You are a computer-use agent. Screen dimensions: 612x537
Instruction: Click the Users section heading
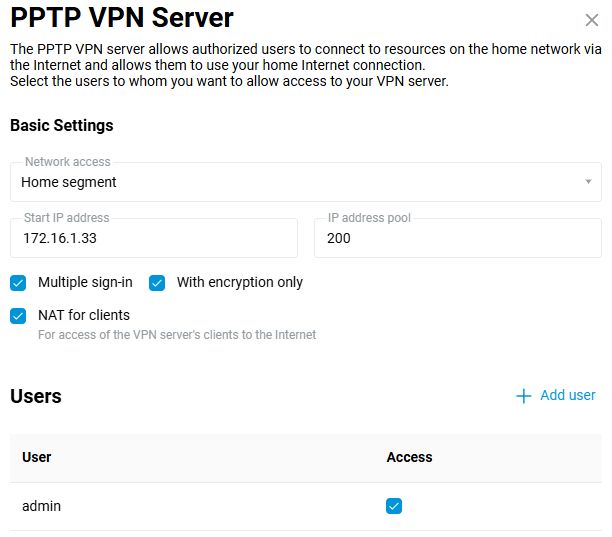pos(36,396)
